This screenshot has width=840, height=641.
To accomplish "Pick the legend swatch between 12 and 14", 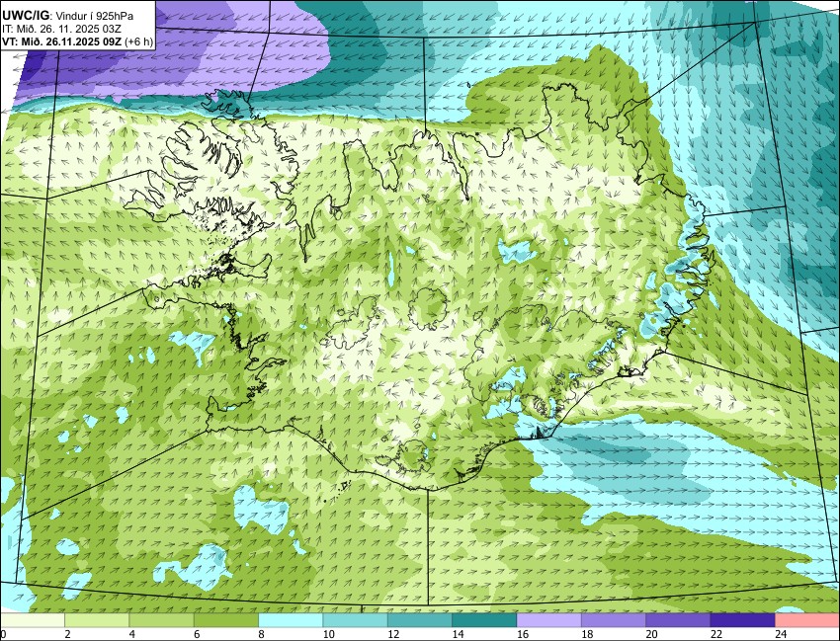I will (x=420, y=620).
